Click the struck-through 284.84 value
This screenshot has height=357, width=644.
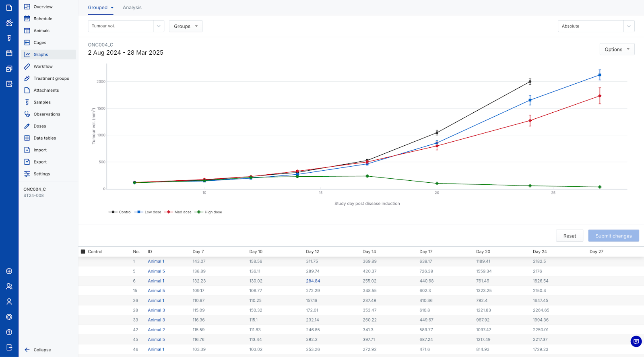click(x=313, y=281)
